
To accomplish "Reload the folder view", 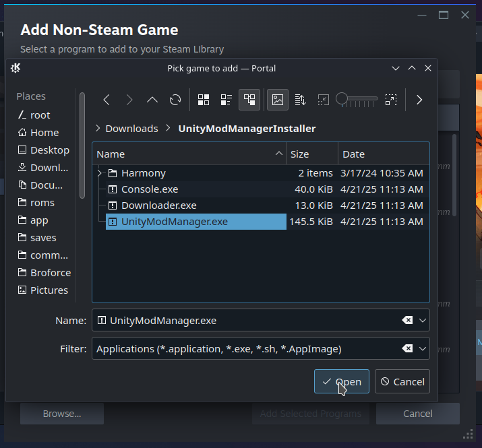I will [x=175, y=100].
